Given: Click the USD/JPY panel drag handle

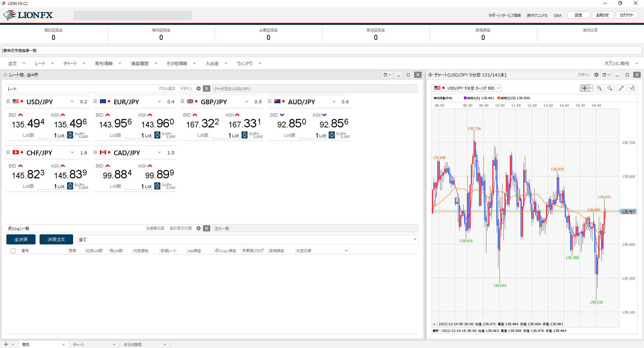Looking at the screenshot, I should [x=8, y=101].
